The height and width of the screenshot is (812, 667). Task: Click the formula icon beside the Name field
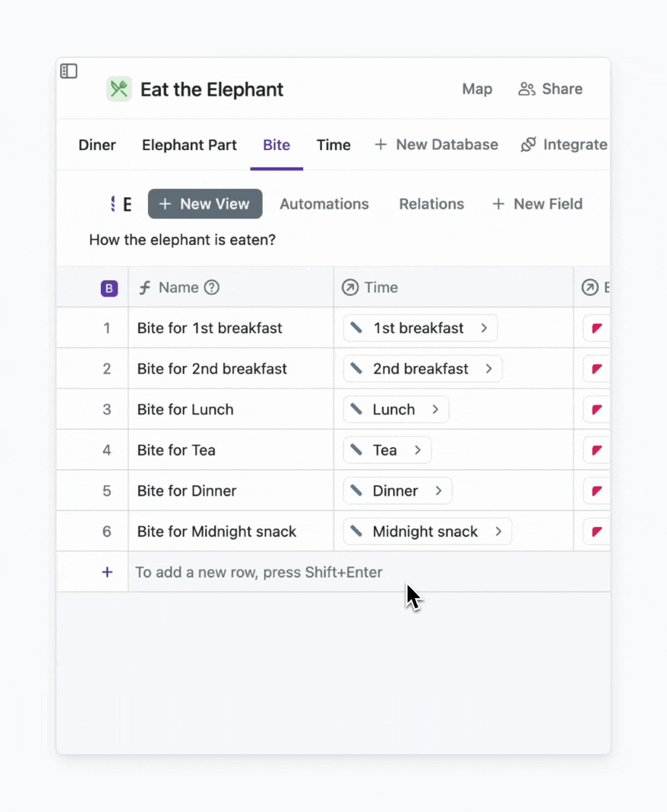tap(146, 288)
